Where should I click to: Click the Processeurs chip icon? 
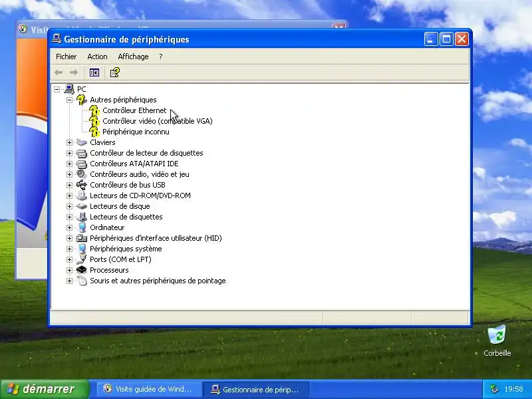pyautogui.click(x=82, y=270)
